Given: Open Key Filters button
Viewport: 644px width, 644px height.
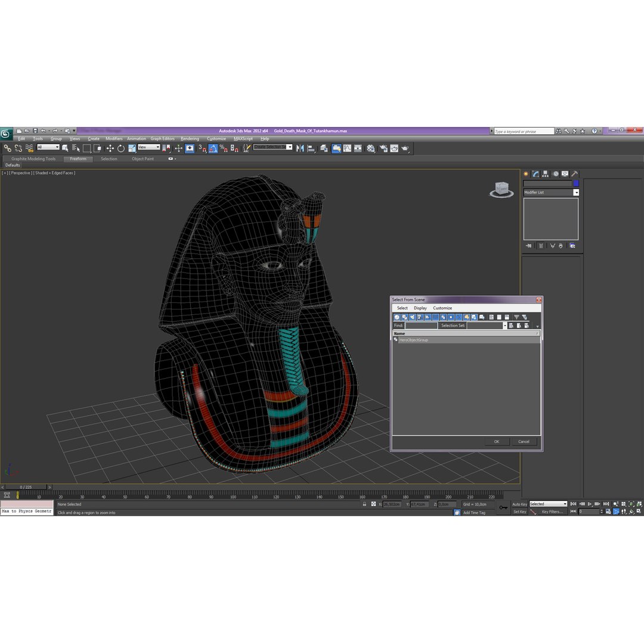Looking at the screenshot, I should [552, 512].
